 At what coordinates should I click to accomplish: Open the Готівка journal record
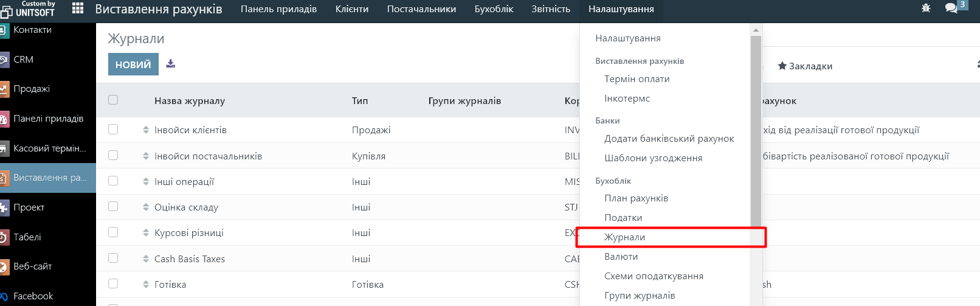170,285
